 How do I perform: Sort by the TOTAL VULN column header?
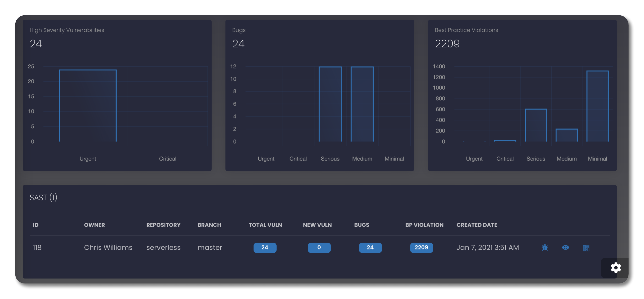coord(265,225)
